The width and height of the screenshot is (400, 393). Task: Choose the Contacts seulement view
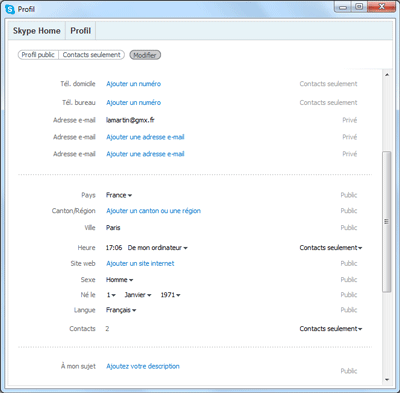92,55
